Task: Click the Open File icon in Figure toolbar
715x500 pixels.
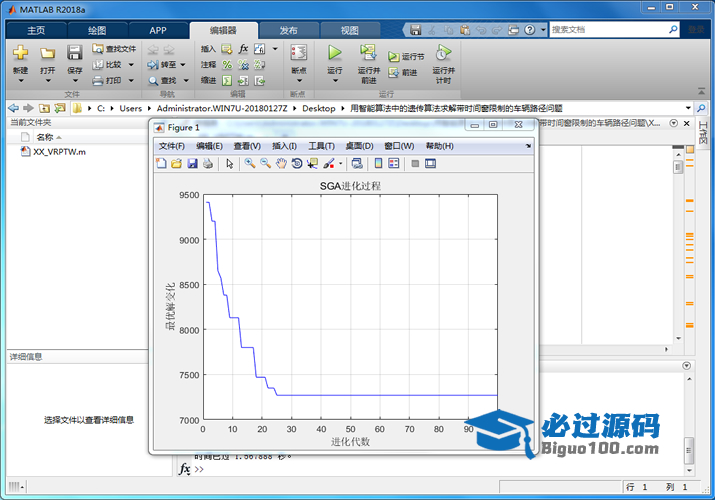Action: coord(177,163)
